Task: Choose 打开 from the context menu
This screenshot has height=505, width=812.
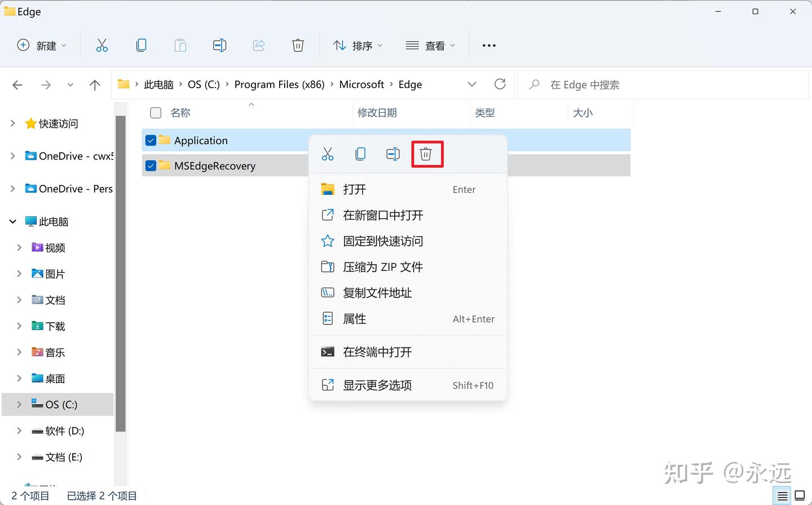Action: tap(355, 190)
